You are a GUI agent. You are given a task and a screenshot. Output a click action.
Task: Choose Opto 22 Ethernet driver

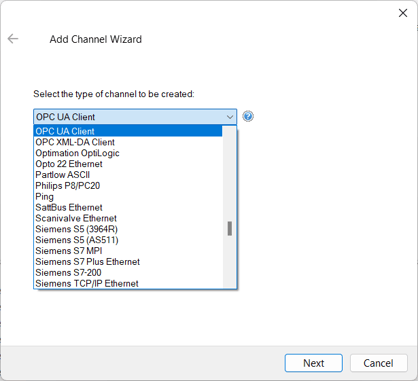pos(128,164)
